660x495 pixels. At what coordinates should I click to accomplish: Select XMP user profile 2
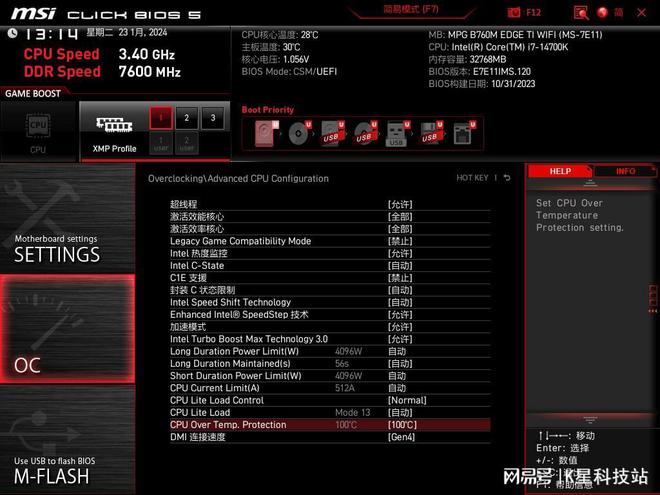[x=186, y=143]
